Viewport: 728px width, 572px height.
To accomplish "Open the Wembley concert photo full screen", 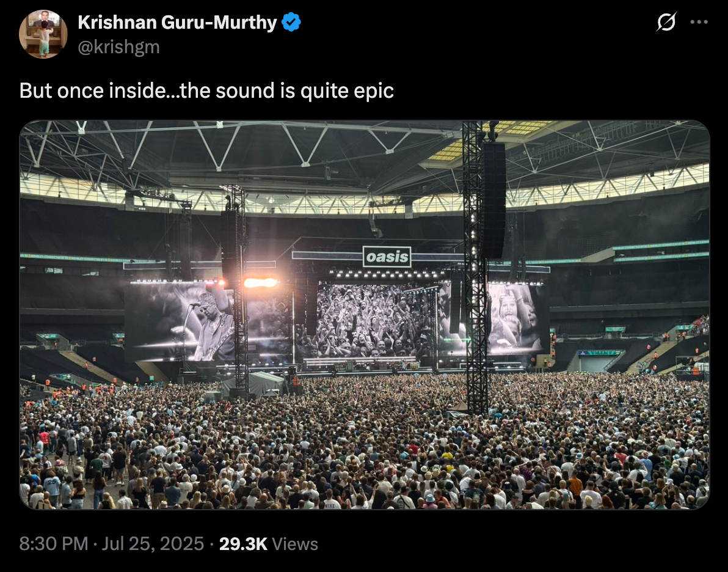I will coord(364,318).
